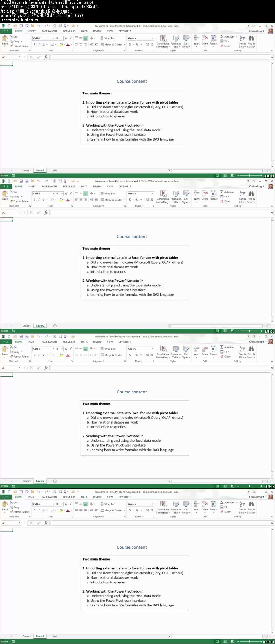The image size is (275, 644).
Task: Open General number format dropdown in 00:00:50 frame
Action: pos(153,38)
